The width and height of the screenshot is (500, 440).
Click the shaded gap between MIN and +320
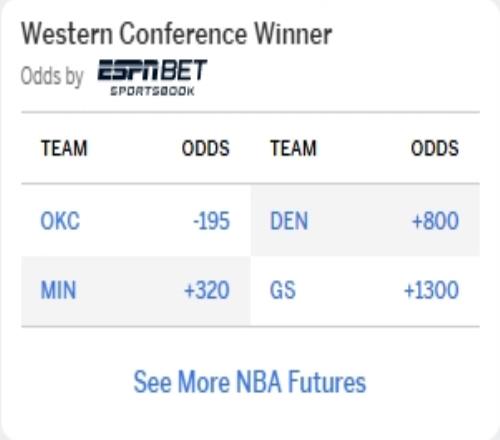tap(130, 290)
